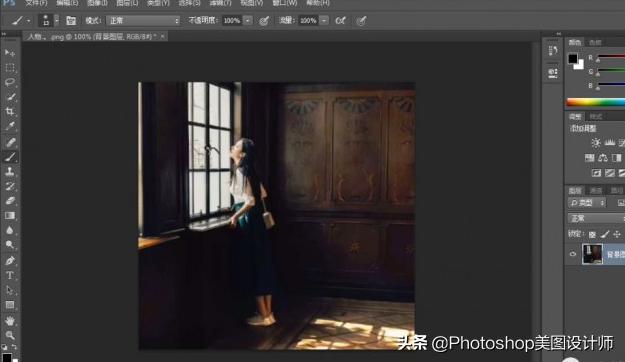Click the foreground color swatch in Color panel
Image resolution: width=625 pixels, height=362 pixels.
(x=573, y=59)
